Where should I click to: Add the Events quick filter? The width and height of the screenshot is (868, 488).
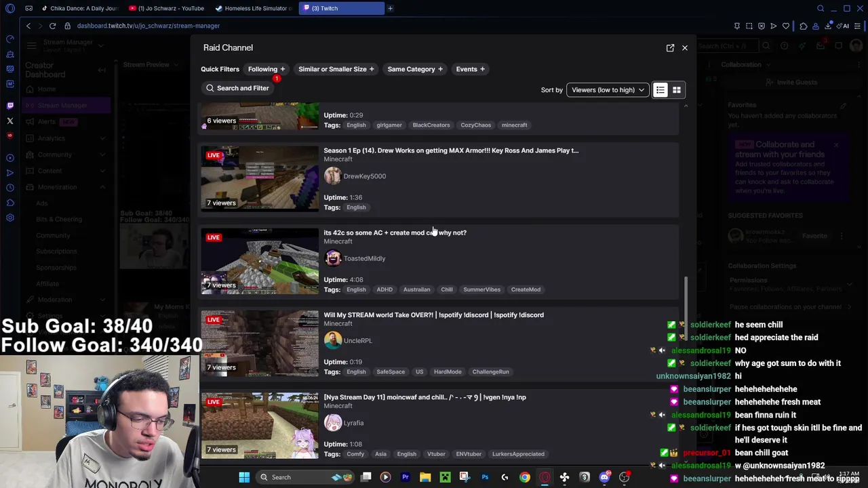[471, 69]
